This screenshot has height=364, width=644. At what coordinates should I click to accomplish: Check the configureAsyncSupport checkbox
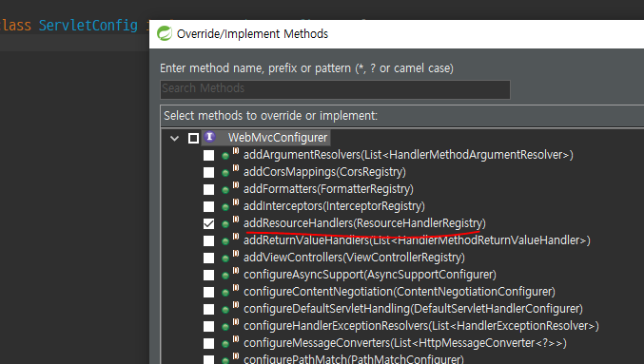[208, 275]
